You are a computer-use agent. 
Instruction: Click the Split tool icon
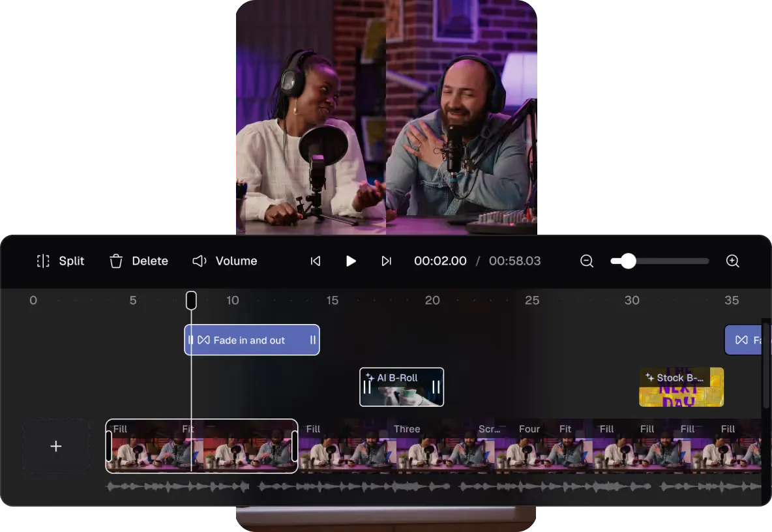click(x=43, y=261)
